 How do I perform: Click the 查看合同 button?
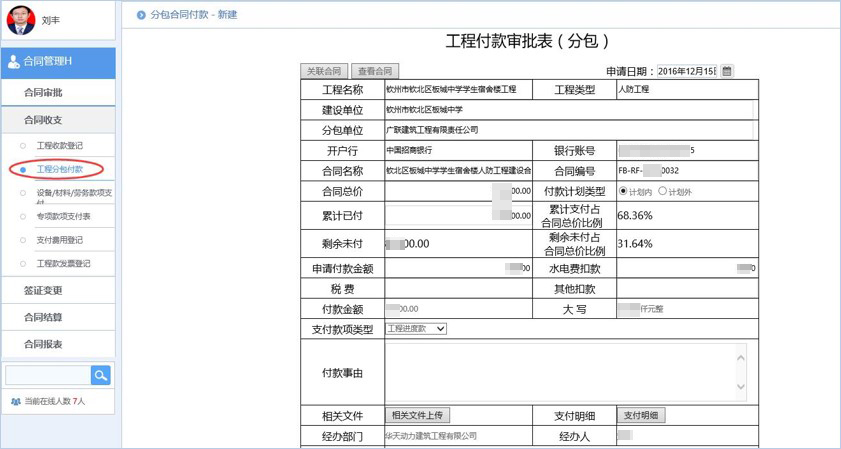click(375, 71)
